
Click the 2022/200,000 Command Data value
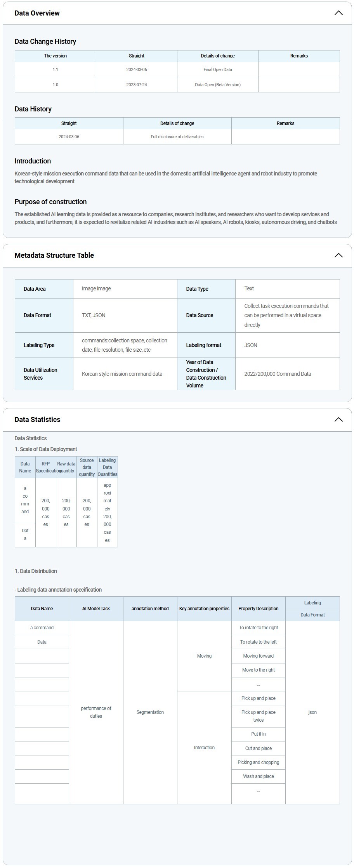(278, 374)
